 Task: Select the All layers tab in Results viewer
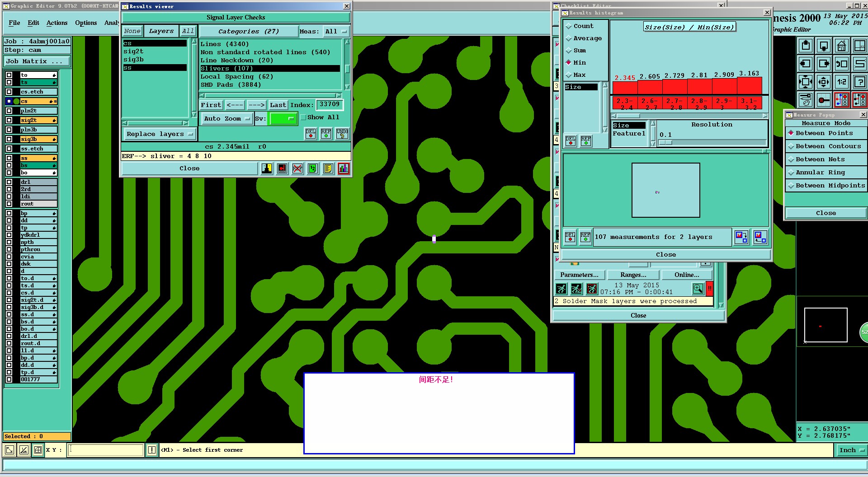[x=188, y=31]
